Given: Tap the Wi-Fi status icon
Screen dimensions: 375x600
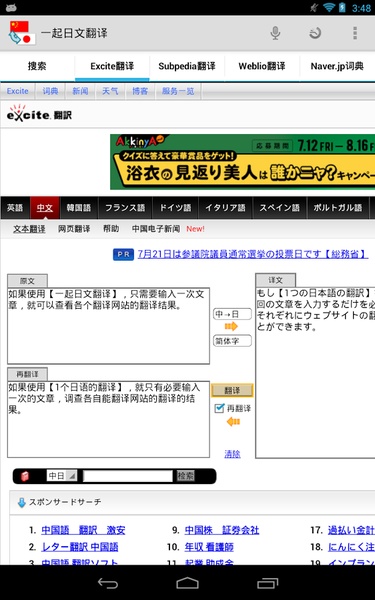Looking at the screenshot, I should tap(328, 7).
